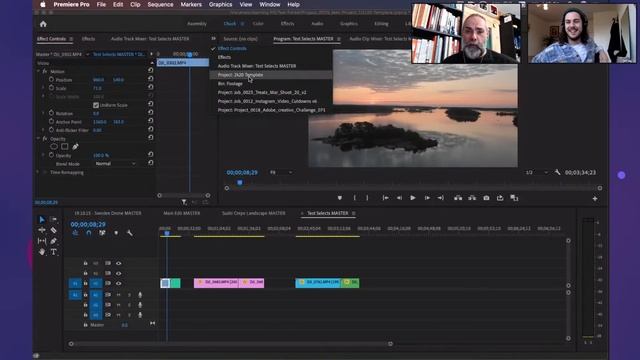
Task: Create ellipse mask under Opacity
Action: (x=54, y=147)
